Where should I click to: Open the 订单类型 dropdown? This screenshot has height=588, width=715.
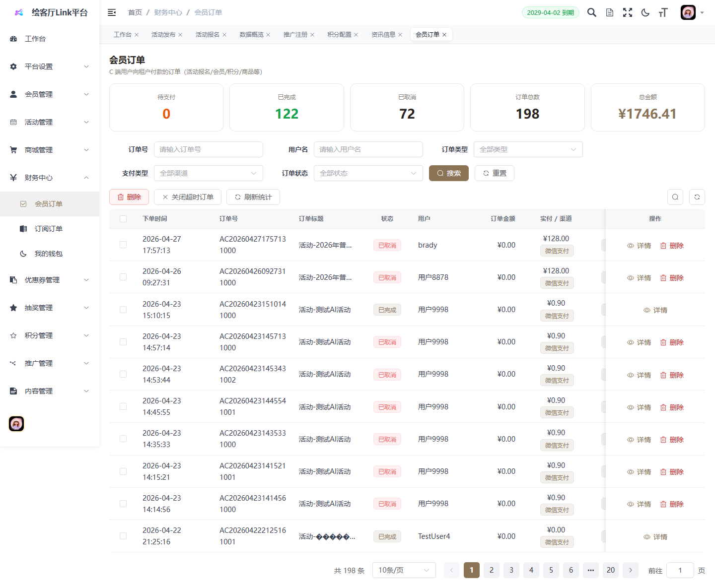coord(528,149)
